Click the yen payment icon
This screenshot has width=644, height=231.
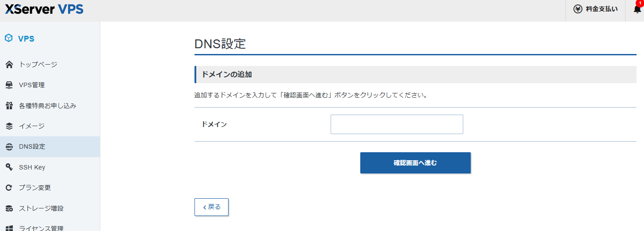[x=578, y=9]
